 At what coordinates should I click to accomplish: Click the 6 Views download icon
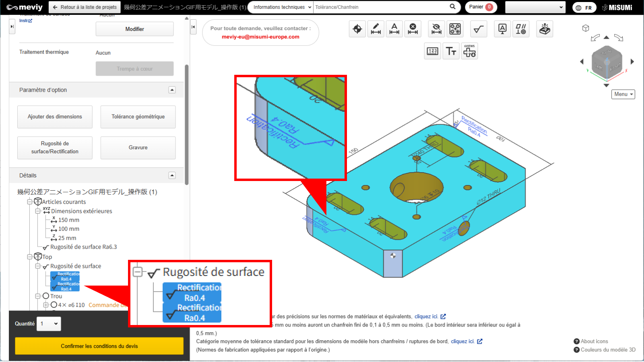469,51
